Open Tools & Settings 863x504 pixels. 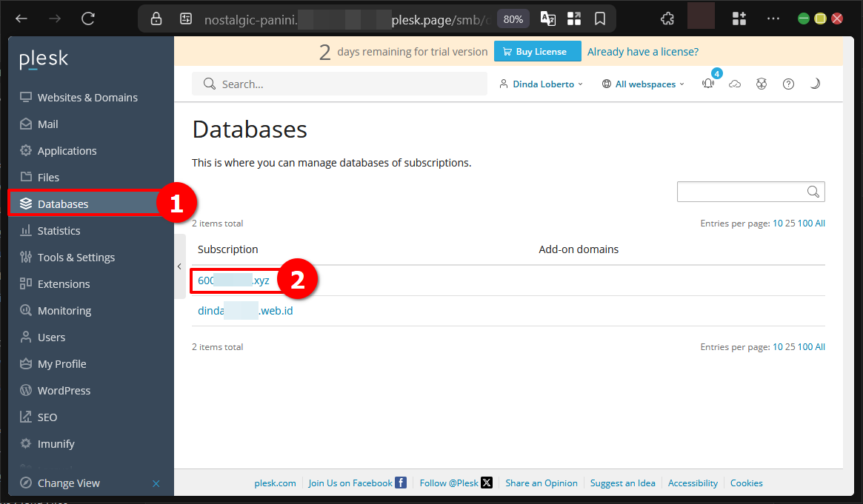tap(76, 257)
